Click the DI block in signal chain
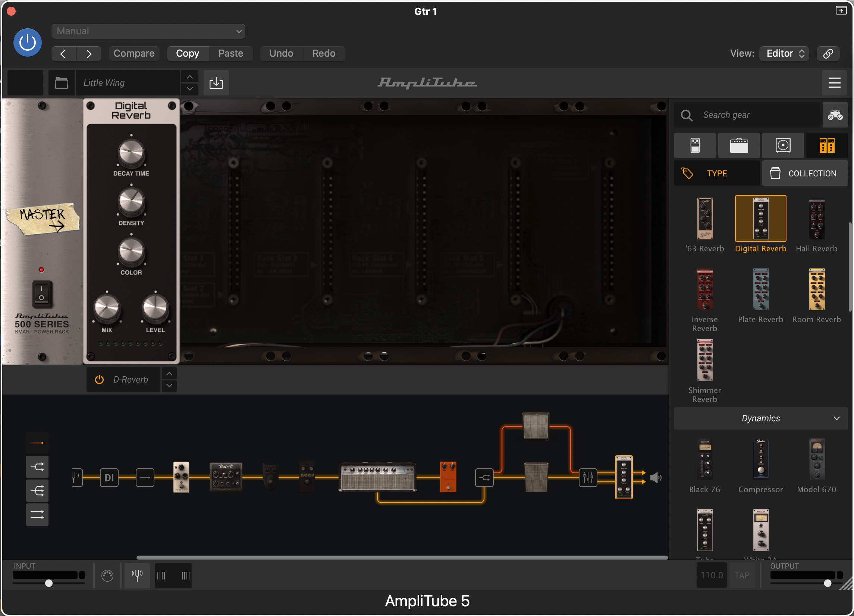854x616 pixels. tap(109, 478)
